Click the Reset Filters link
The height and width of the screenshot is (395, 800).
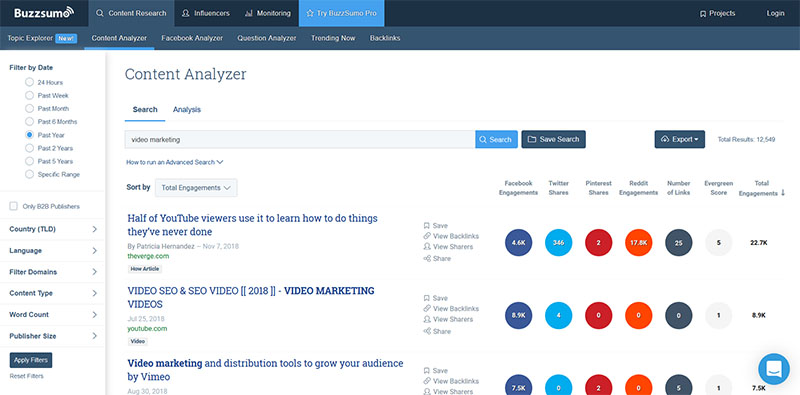click(27, 376)
